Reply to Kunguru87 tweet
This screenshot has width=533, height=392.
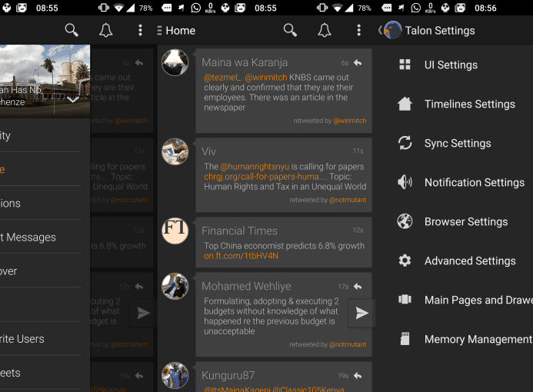coord(358,376)
